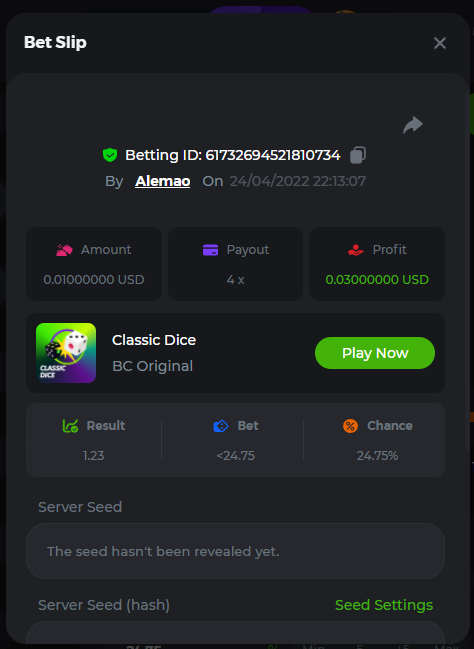The image size is (474, 649).
Task: Click the Amount chips icon
Action: click(x=64, y=250)
